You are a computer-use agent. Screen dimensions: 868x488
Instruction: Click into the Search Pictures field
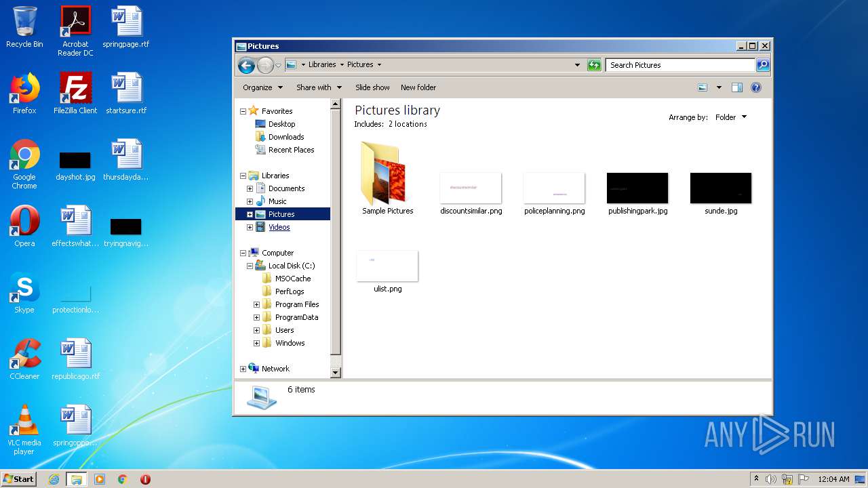click(680, 65)
